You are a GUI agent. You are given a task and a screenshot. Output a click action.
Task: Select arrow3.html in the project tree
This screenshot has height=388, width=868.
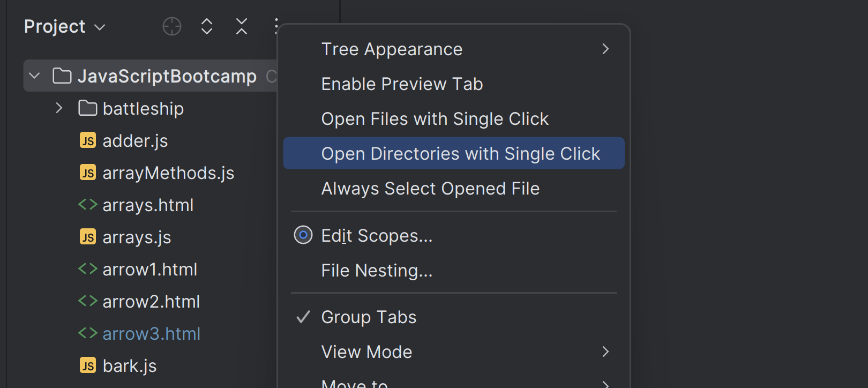click(151, 333)
